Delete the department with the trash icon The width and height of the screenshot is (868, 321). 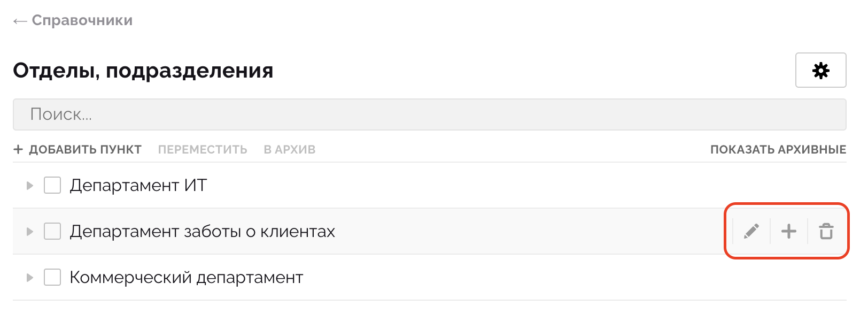[826, 231]
